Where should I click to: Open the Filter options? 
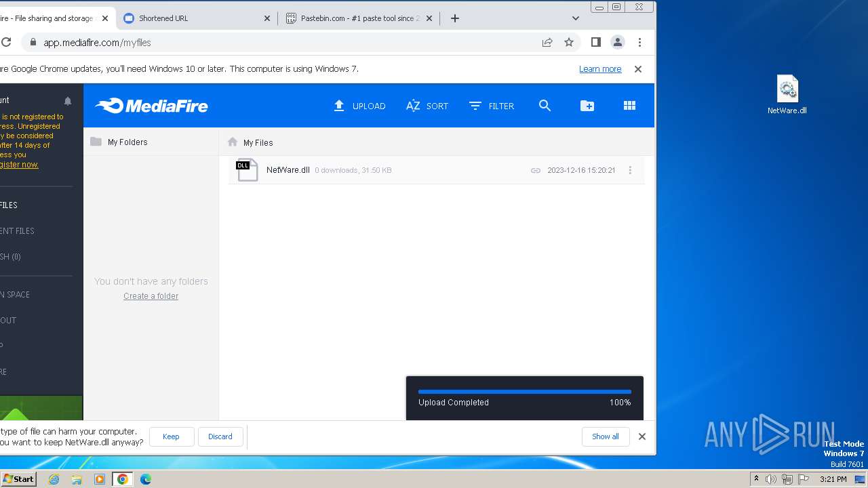(x=492, y=106)
